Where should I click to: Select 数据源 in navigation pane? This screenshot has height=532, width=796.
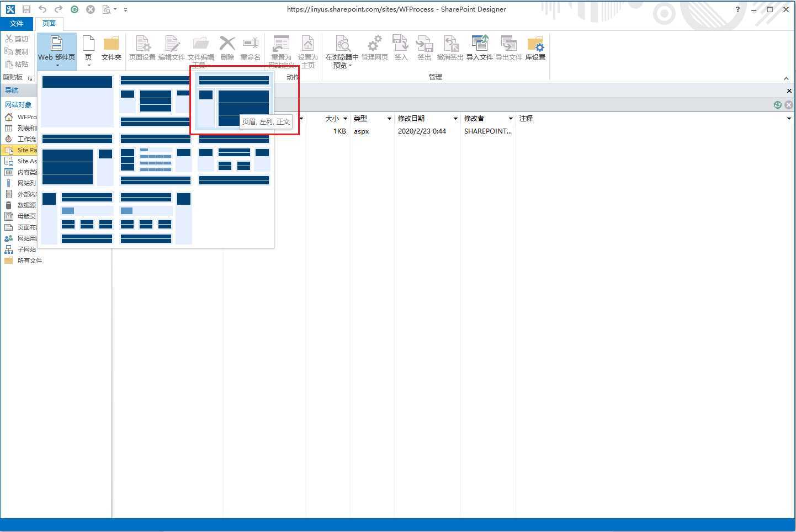(x=20, y=205)
